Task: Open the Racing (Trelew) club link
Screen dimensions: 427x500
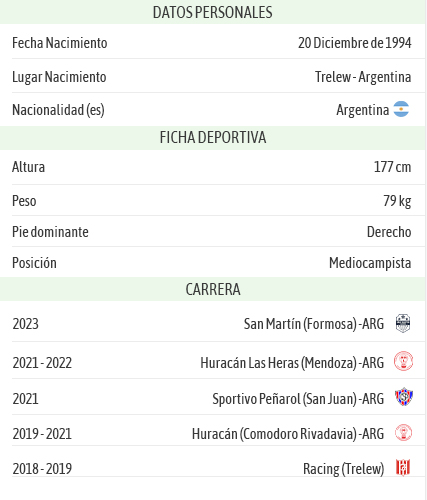Action: [x=344, y=469]
